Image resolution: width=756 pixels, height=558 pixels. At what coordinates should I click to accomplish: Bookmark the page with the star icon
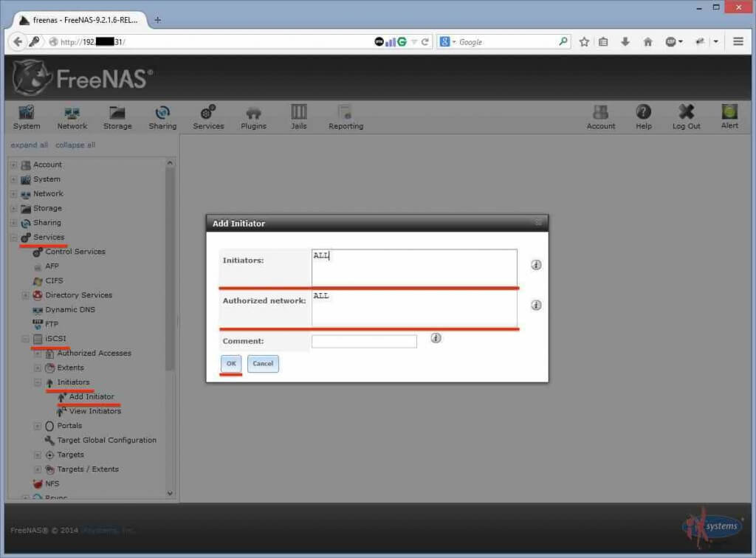click(x=584, y=42)
